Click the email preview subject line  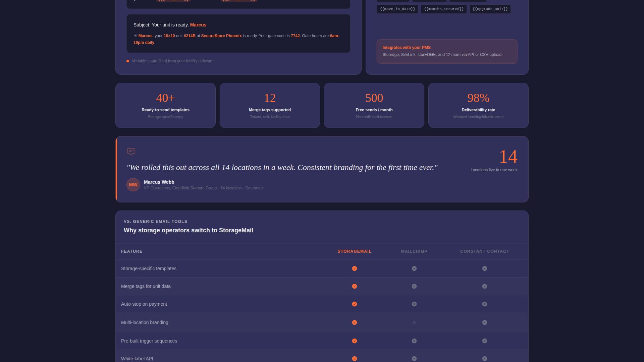click(x=170, y=25)
